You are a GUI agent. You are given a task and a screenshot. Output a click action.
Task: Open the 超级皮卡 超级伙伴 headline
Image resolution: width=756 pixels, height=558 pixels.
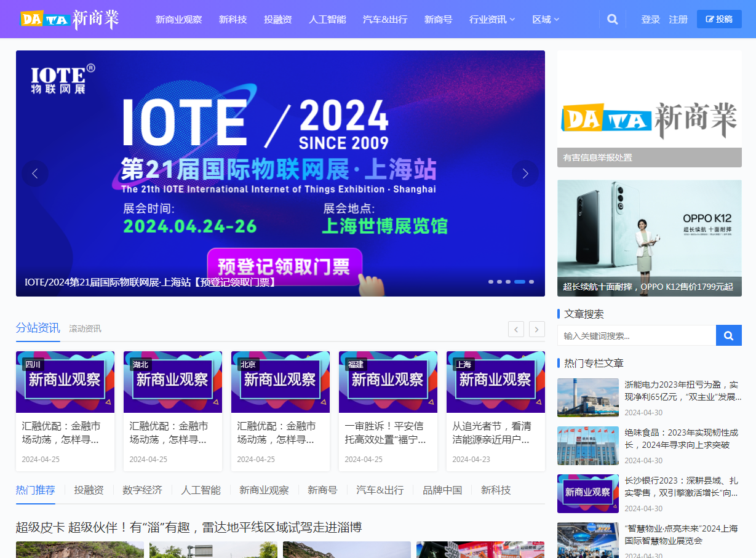click(x=189, y=527)
